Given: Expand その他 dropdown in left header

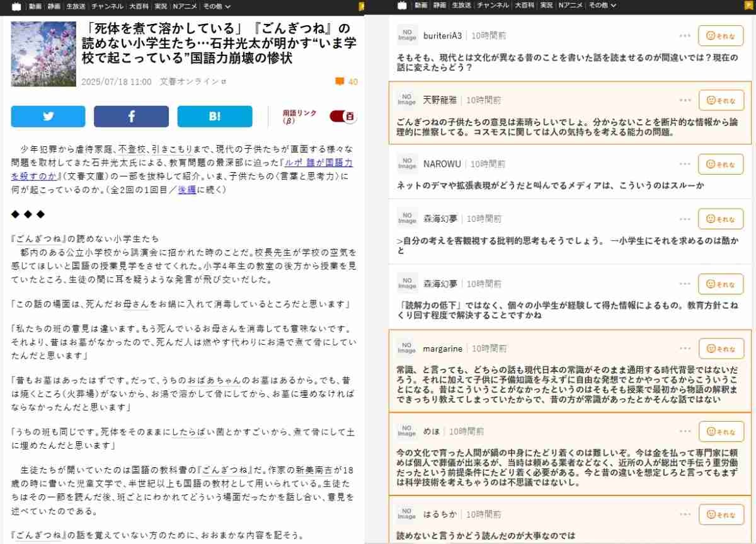Looking at the screenshot, I should click(x=217, y=6).
